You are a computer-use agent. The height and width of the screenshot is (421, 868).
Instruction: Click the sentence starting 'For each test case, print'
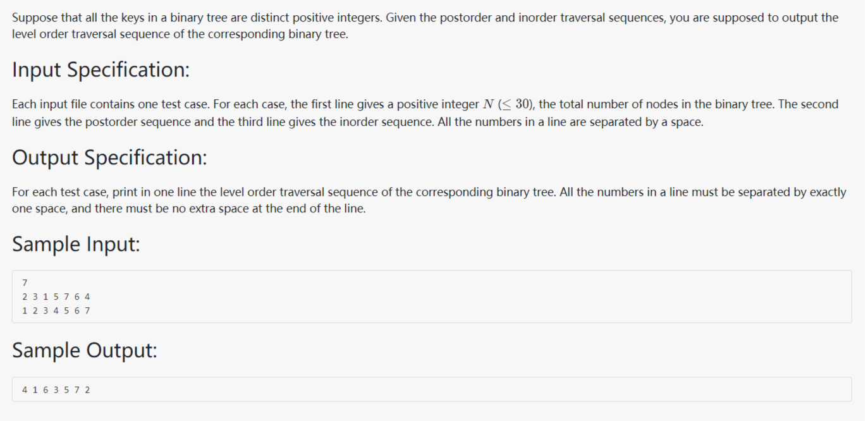(x=284, y=192)
